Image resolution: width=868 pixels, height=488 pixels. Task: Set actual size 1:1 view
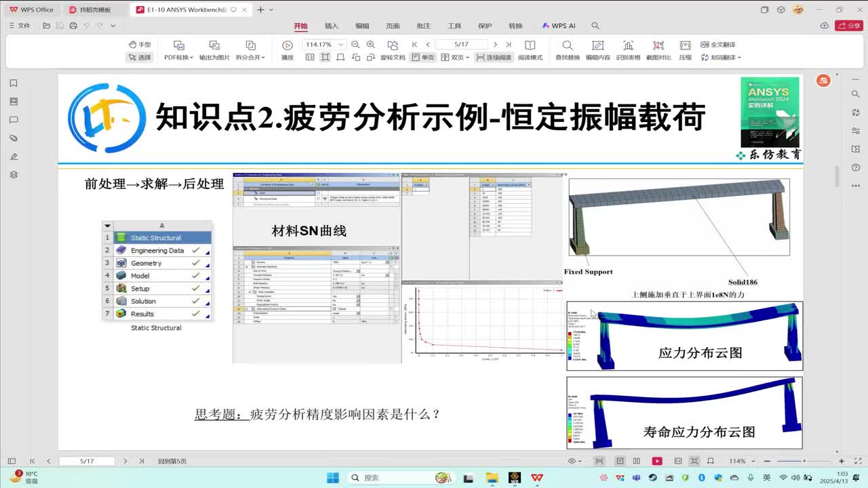tap(310, 58)
